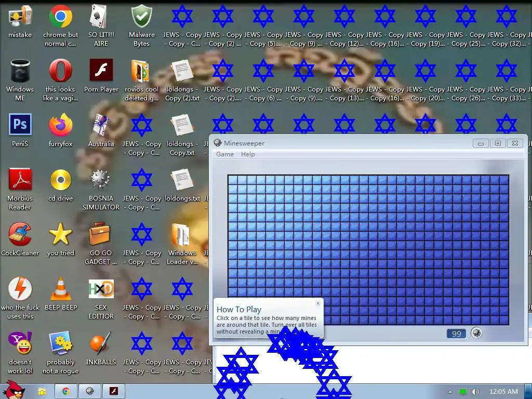Select the red Opera browser desktop icon

60,81
